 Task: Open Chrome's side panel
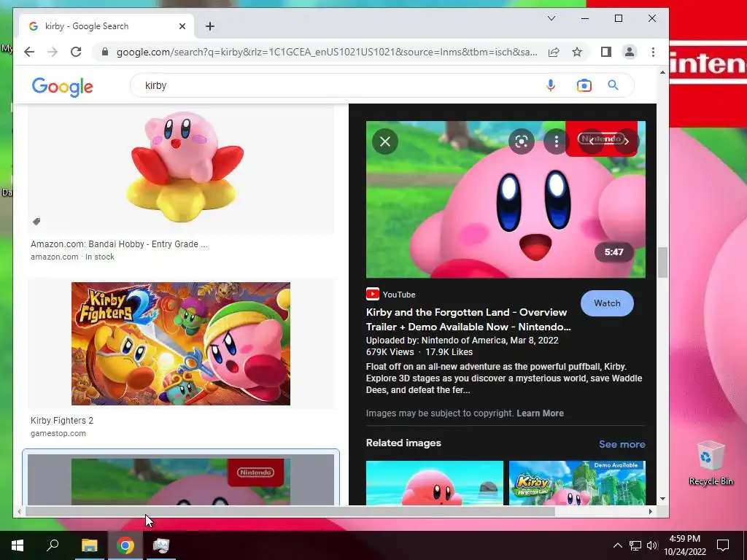606,52
